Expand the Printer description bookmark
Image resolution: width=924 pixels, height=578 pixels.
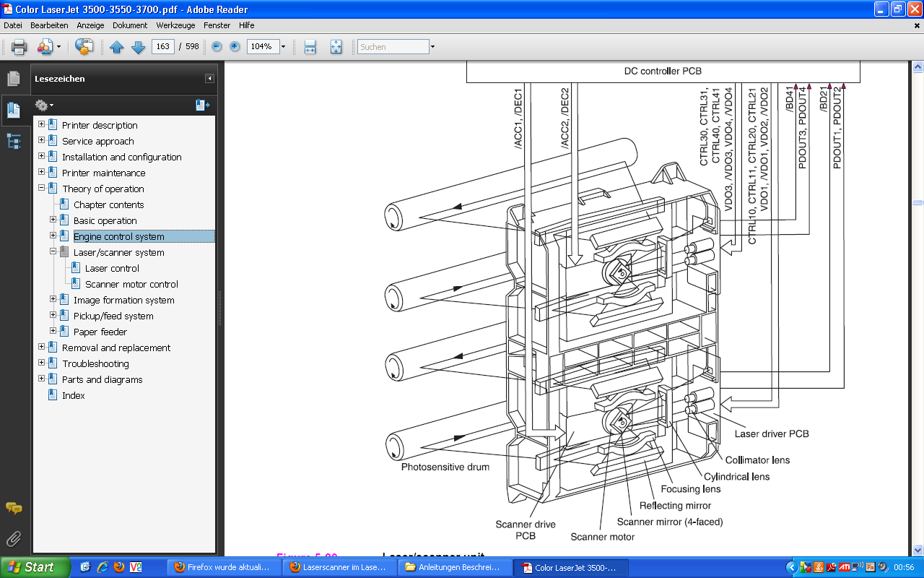click(x=41, y=124)
